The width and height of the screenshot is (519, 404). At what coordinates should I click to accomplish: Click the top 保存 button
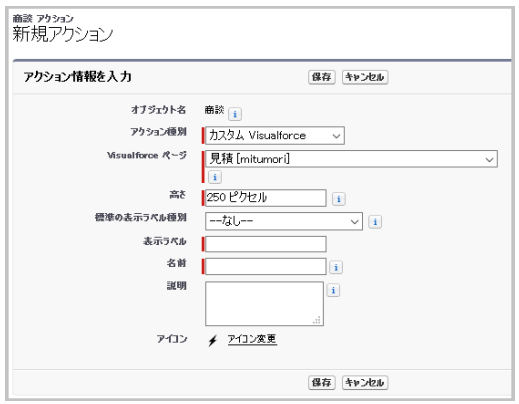(321, 77)
